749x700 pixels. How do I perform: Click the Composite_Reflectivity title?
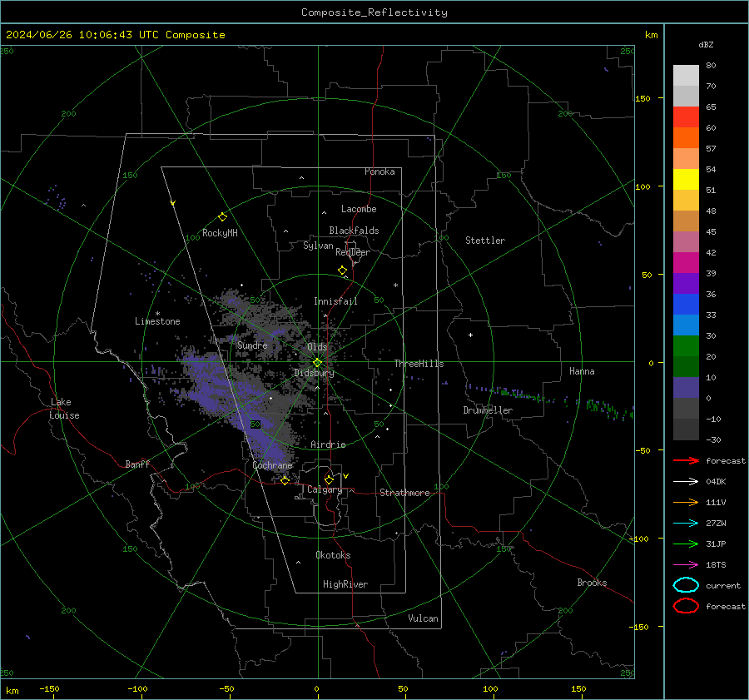[x=374, y=12]
